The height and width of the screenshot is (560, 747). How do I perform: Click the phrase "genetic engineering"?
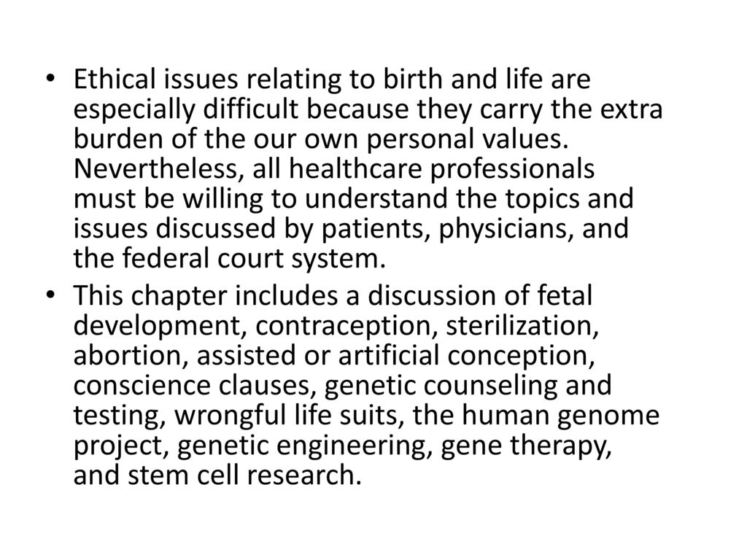pos(301,446)
